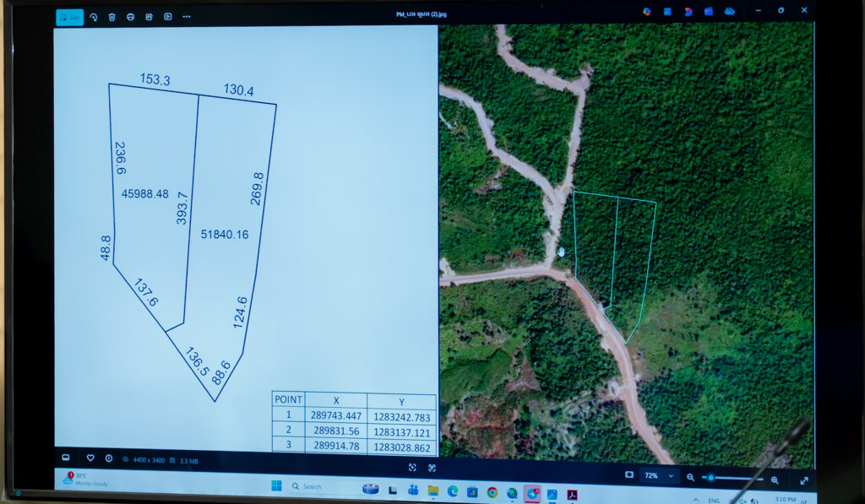Mark the photo as favorite with heart
Screen dimensions: 865x504
(90, 458)
